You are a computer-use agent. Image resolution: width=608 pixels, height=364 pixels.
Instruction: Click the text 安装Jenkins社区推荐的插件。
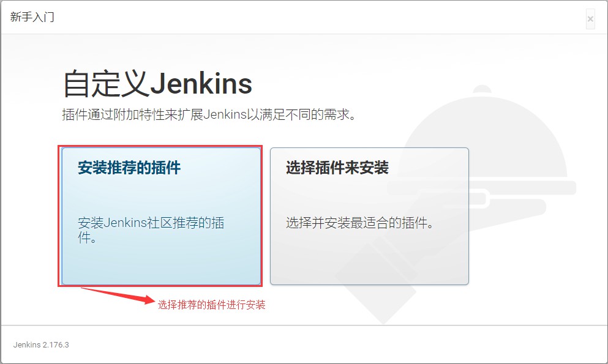pyautogui.click(x=151, y=230)
